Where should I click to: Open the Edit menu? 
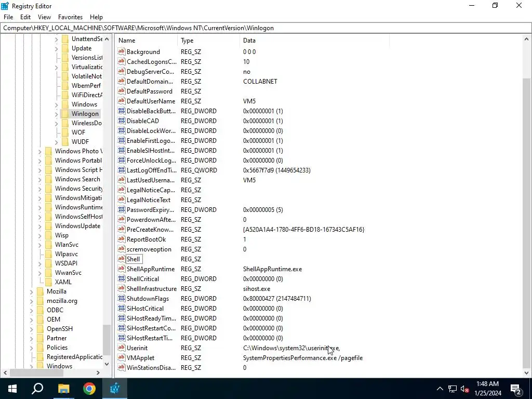click(x=25, y=17)
